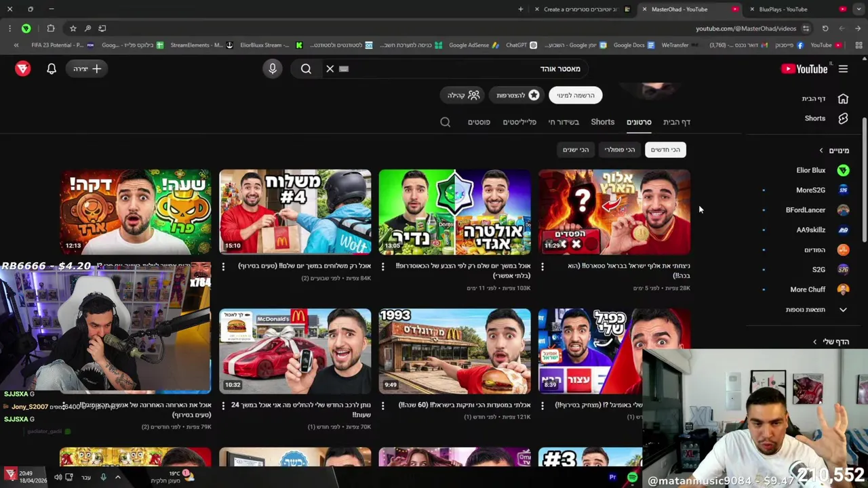Switch to the בשידור חי live tab
This screenshot has height=488, width=868.
pyautogui.click(x=564, y=122)
